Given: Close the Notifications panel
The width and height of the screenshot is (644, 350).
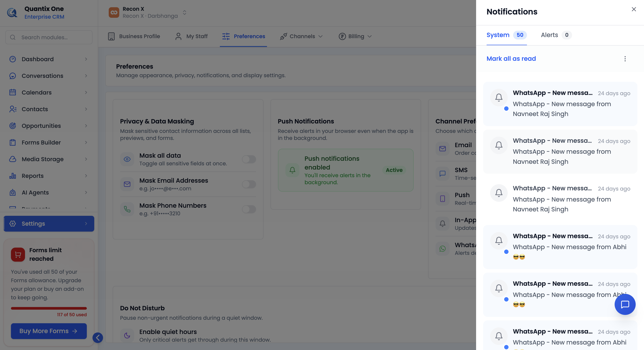Looking at the screenshot, I should click(634, 9).
